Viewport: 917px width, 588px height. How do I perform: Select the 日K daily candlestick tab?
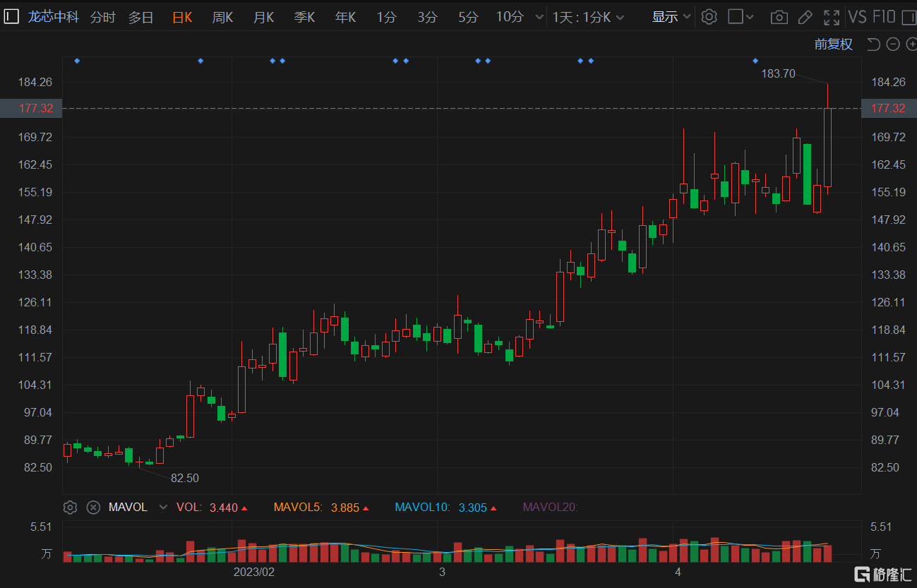point(182,17)
